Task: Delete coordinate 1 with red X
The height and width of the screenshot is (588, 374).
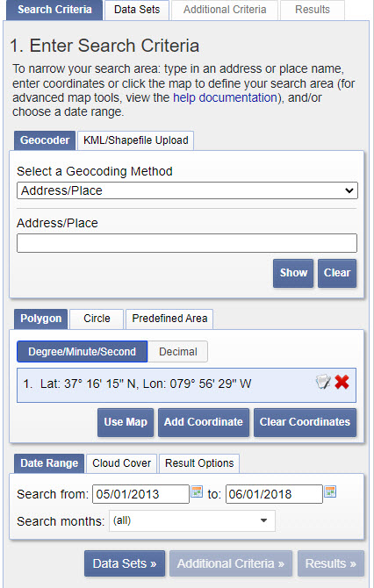Action: (342, 382)
